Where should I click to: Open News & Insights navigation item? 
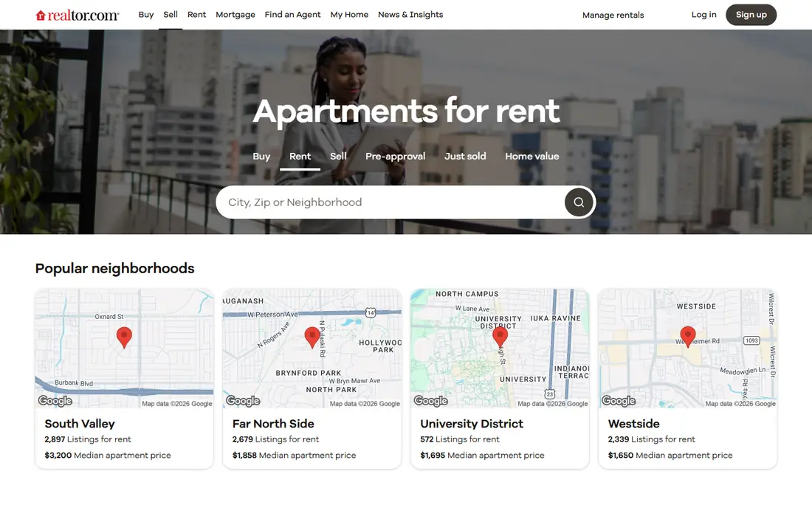[x=410, y=15]
